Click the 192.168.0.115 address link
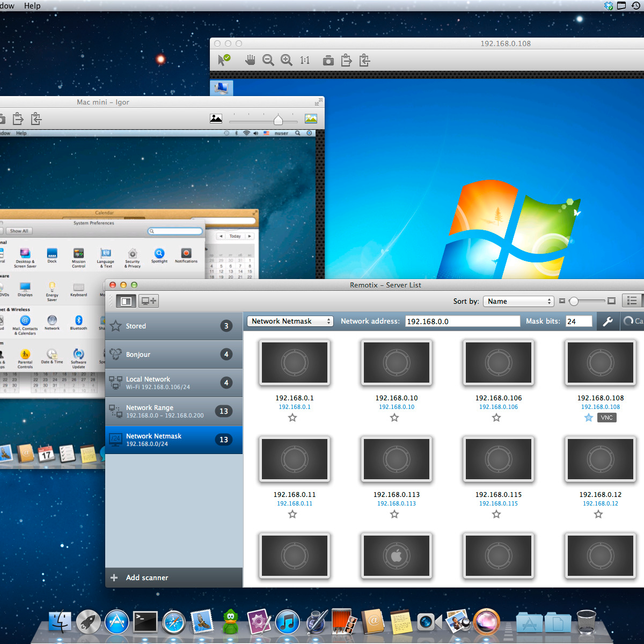644x644 pixels. coord(499,503)
